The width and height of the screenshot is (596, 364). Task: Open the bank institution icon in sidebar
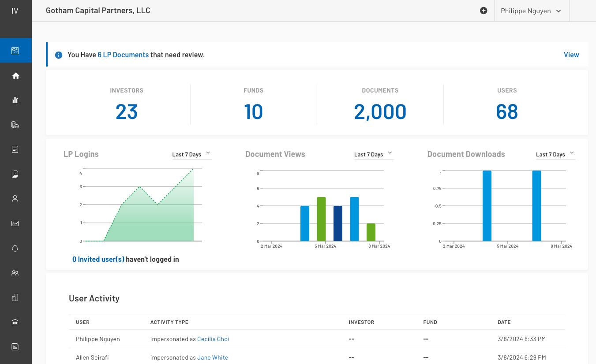coord(16,322)
